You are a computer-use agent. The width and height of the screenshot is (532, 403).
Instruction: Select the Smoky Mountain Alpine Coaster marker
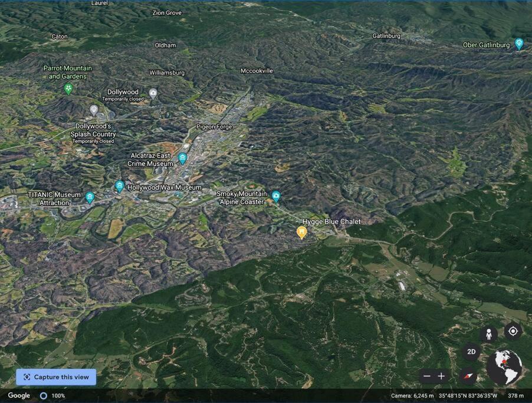276,196
